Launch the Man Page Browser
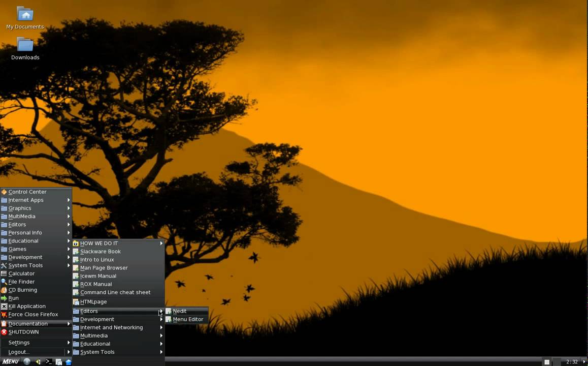Viewport: 588px width, 366px height. (118, 268)
